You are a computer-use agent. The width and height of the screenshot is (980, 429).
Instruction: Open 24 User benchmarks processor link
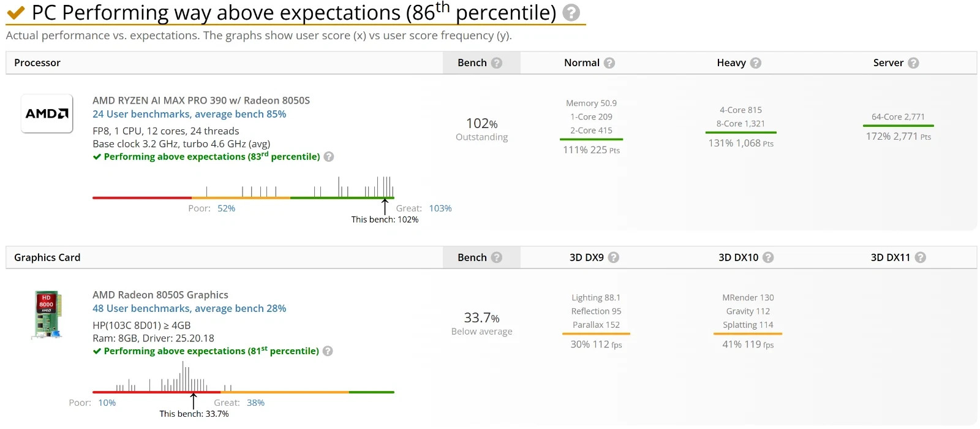tap(189, 114)
